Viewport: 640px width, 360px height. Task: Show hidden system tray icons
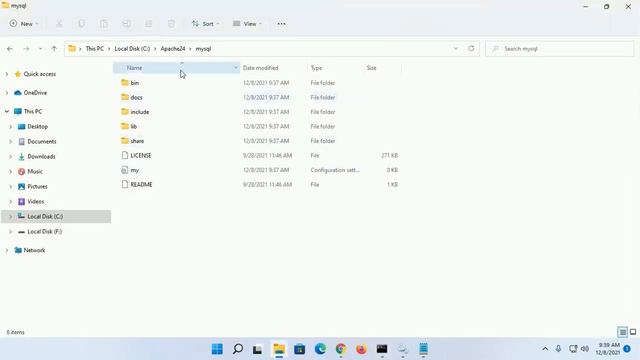(x=545, y=349)
